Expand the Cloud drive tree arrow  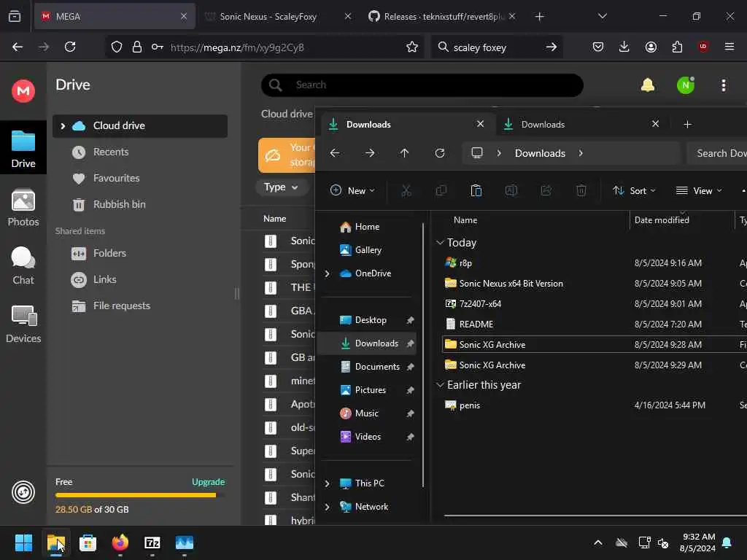(63, 125)
